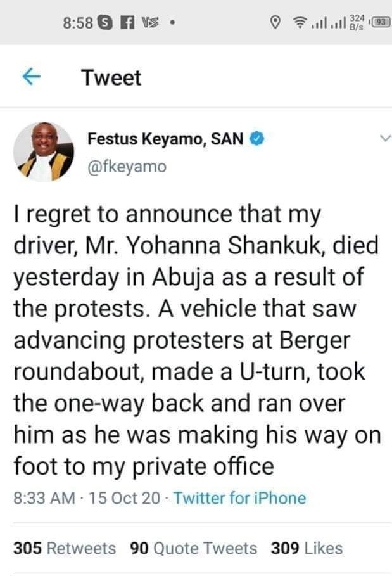Tap the @fkeyamo handle

pos(126,166)
